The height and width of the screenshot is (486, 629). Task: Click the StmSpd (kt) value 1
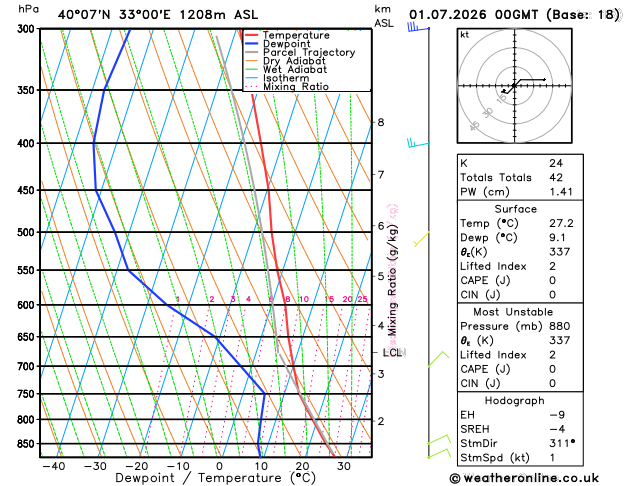[x=552, y=458]
